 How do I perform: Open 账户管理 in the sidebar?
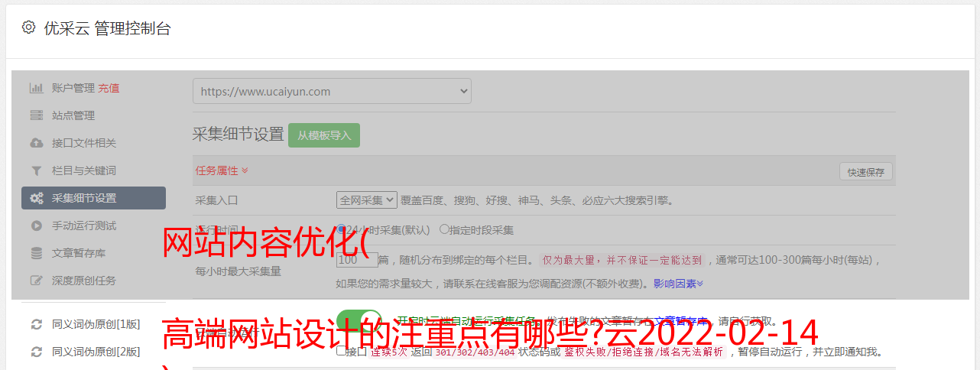[73, 88]
